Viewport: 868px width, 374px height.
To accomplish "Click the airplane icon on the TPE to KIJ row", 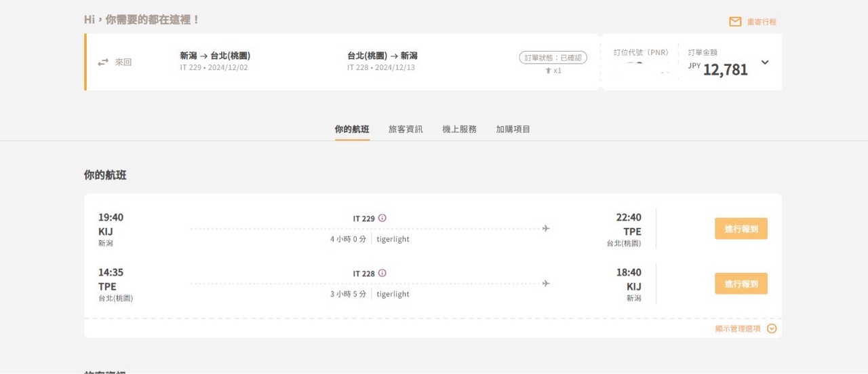I will [x=546, y=284].
